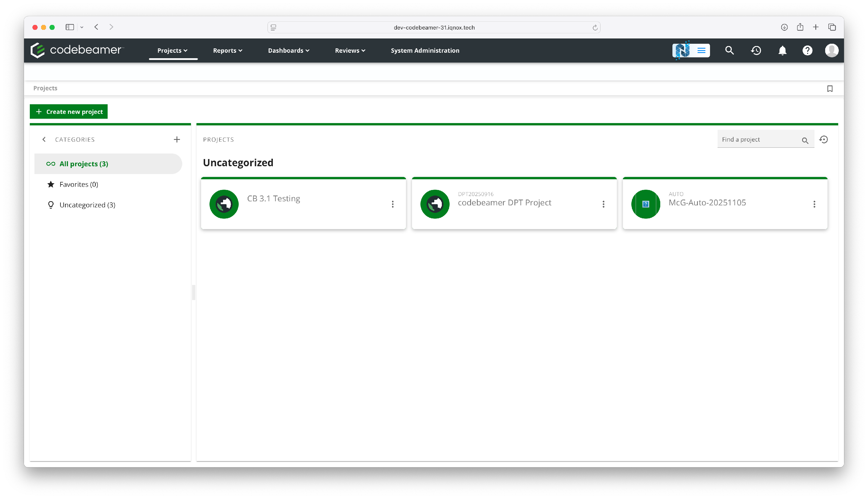Expand the Reports dropdown menu
Image resolution: width=868 pixels, height=499 pixels.
(227, 50)
